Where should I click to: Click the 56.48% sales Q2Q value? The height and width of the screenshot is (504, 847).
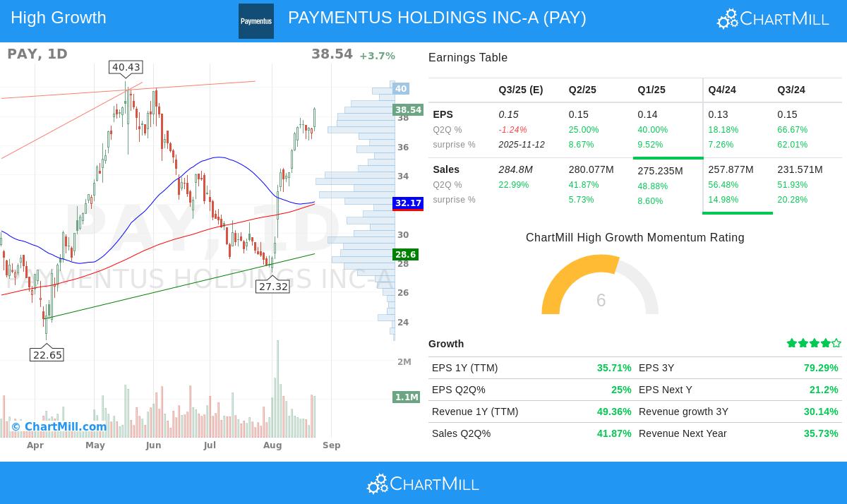(723, 185)
